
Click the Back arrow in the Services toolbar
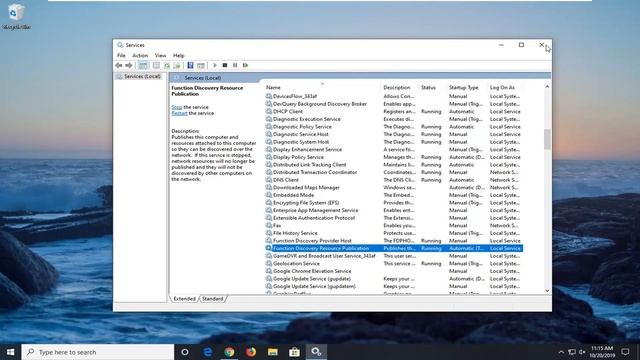[x=119, y=65]
